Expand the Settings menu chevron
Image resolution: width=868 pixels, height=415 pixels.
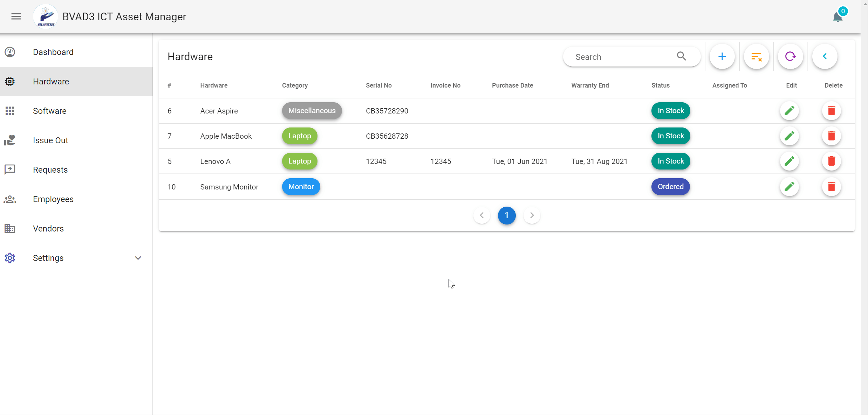[x=138, y=258]
